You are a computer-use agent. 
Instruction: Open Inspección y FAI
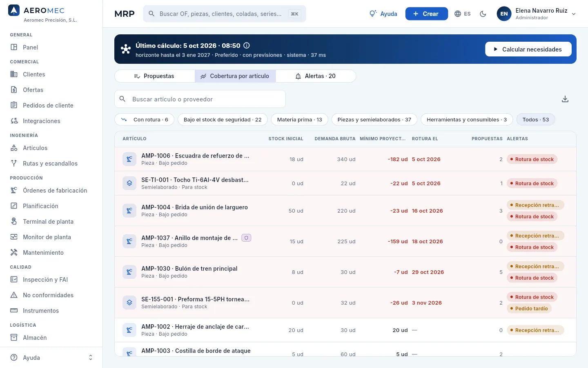51,280
